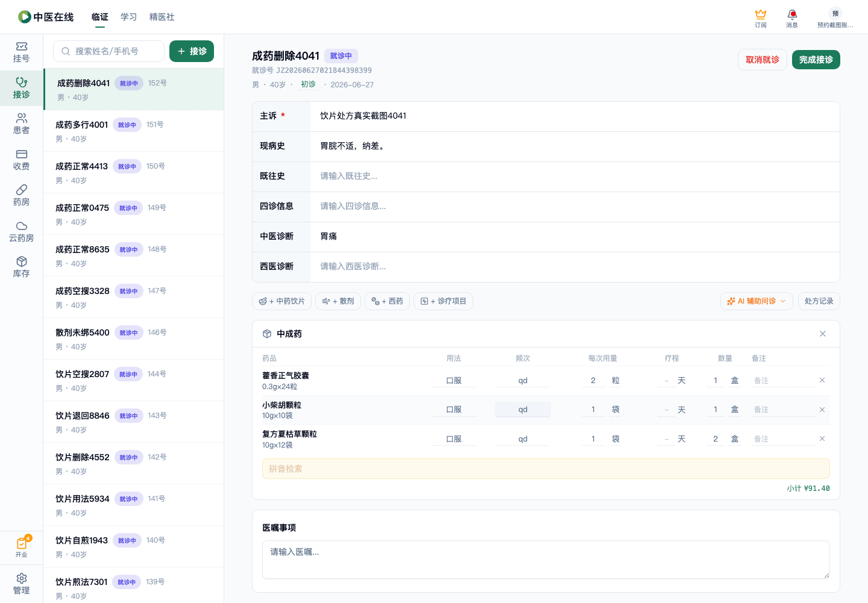The height and width of the screenshot is (603, 868).
Task: Select patient 成药正常4413
Action: point(134,172)
